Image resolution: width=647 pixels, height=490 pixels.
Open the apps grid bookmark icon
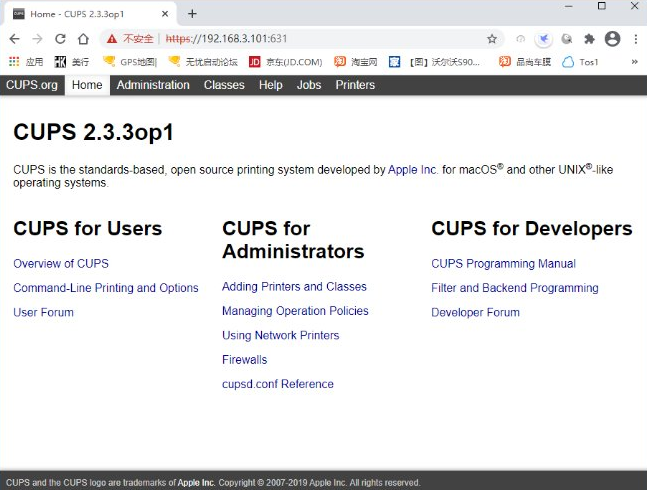(14, 61)
